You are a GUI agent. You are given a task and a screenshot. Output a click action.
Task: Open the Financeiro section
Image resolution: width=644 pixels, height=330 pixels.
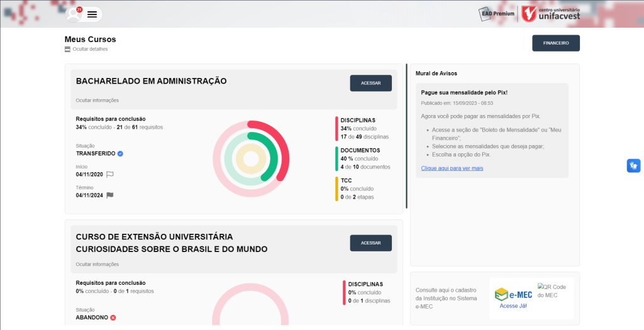555,43
